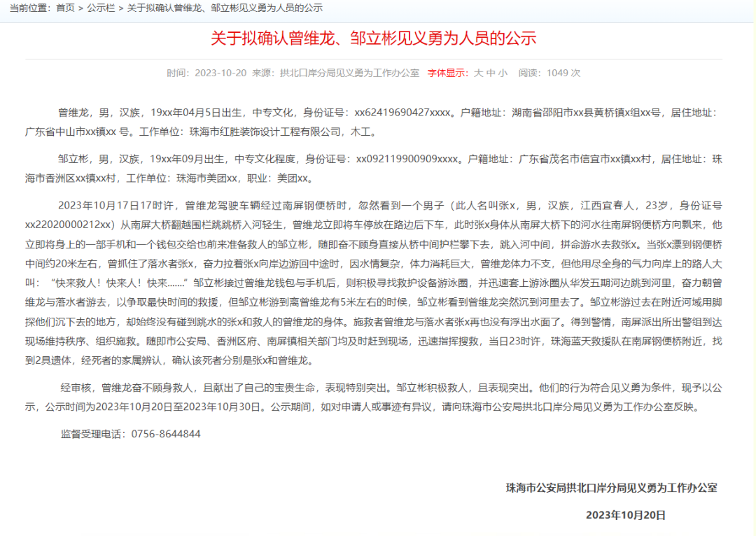Navigate to the 公示栏 section
Viewport: 756px width, 536px height.
click(x=101, y=9)
